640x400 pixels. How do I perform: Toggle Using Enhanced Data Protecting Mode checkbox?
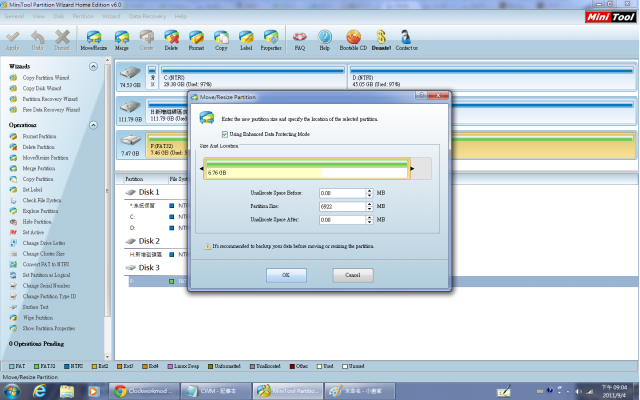tap(224, 134)
